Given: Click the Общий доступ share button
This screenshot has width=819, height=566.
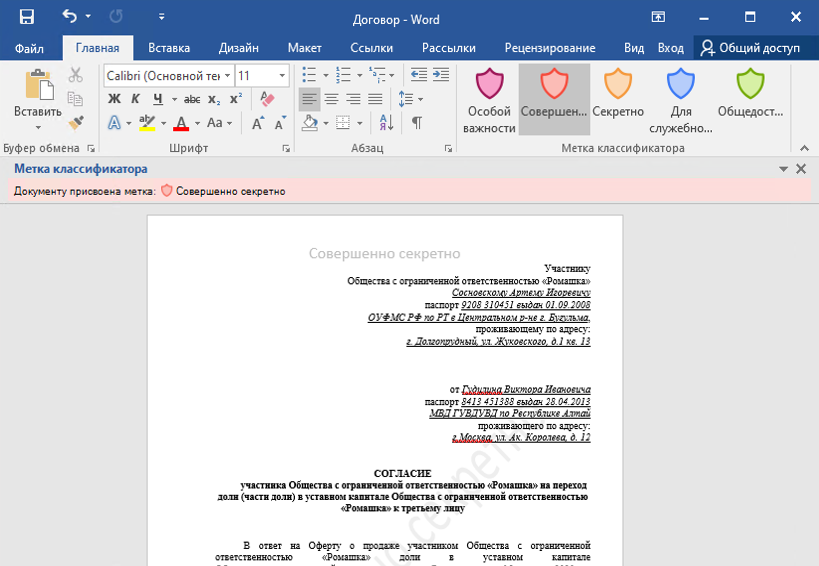Looking at the screenshot, I should point(751,48).
